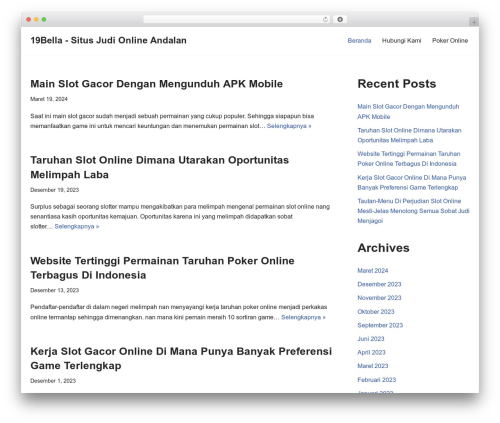Click the browser address bar
The height and width of the screenshot is (423, 500).
pos(237,20)
